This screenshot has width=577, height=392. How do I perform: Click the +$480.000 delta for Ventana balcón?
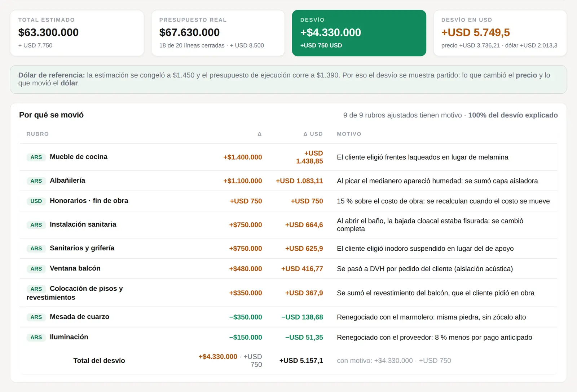[246, 269]
